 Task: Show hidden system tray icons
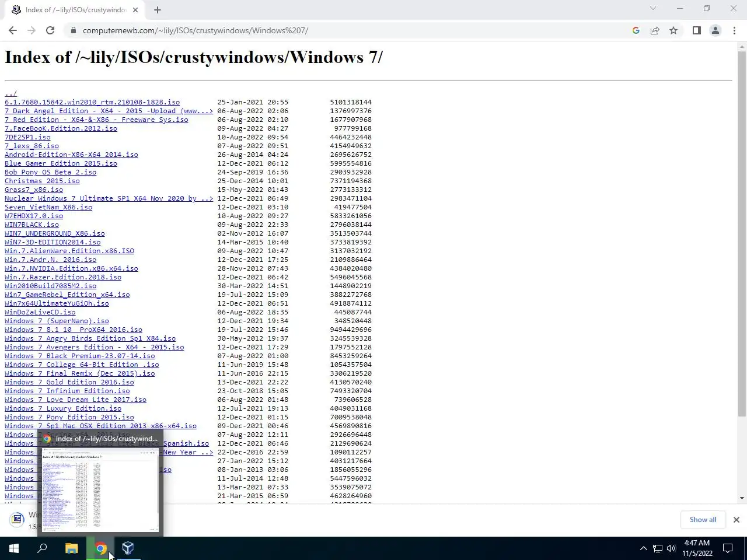pyautogui.click(x=643, y=548)
